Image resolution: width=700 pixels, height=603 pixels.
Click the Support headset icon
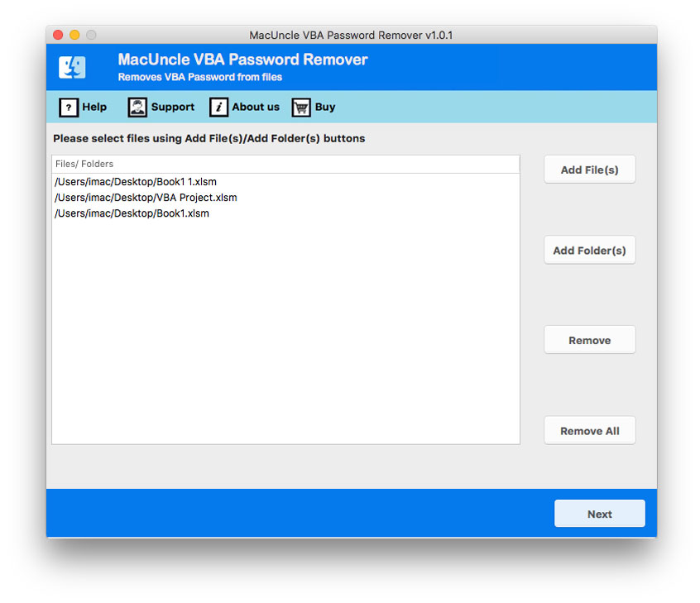136,107
